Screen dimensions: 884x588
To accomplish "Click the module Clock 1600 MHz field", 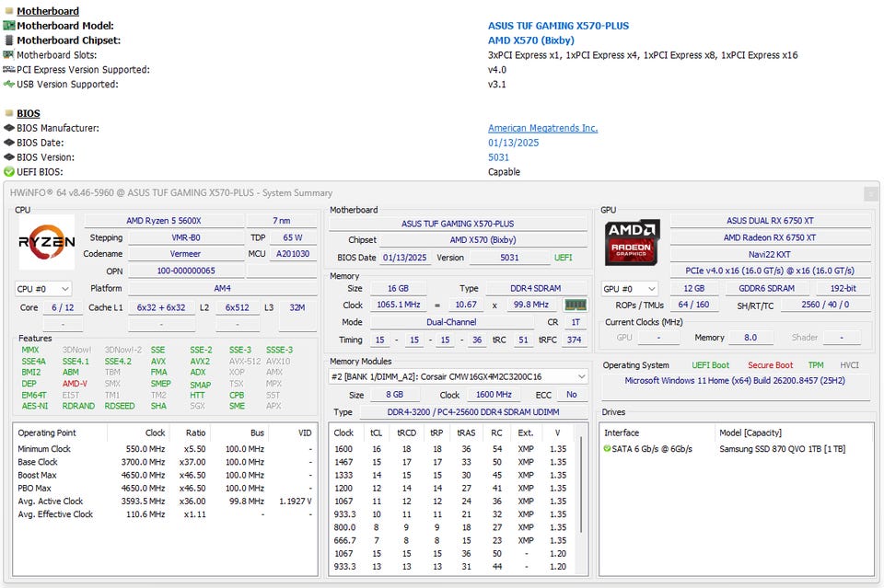I will click(x=494, y=395).
